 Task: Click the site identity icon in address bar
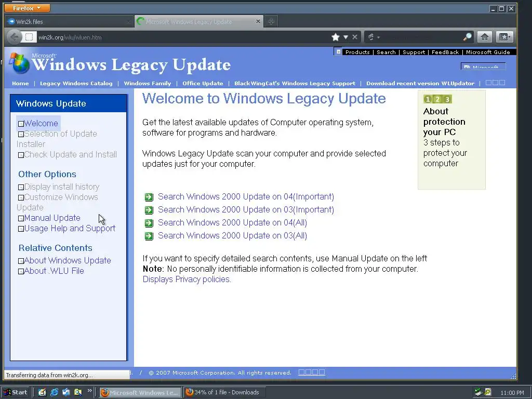[x=29, y=37]
